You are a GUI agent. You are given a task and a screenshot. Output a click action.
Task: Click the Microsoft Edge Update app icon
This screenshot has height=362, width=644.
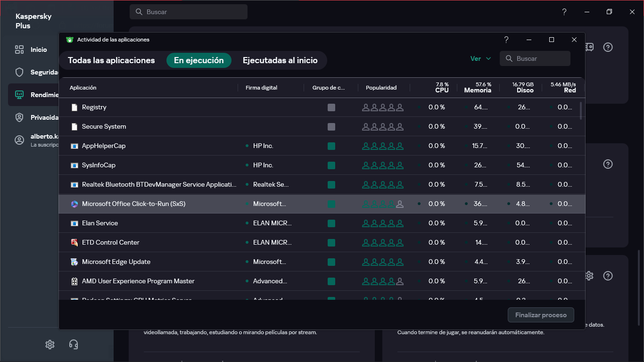[74, 262]
